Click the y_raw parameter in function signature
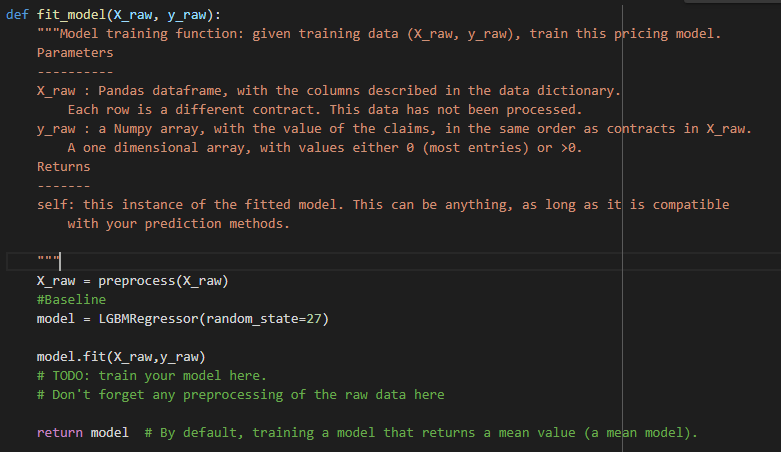Image resolution: width=781 pixels, height=452 pixels. (x=187, y=15)
